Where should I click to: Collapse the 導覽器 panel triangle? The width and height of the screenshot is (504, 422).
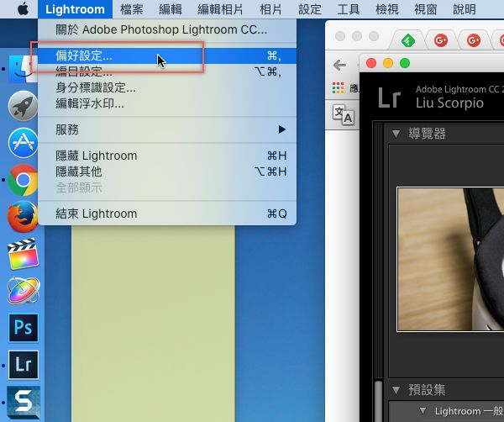pyautogui.click(x=396, y=134)
